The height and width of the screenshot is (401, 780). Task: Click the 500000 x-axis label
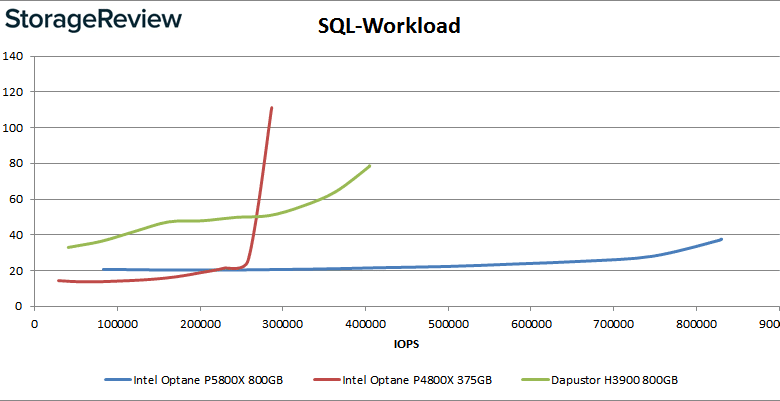(448, 324)
